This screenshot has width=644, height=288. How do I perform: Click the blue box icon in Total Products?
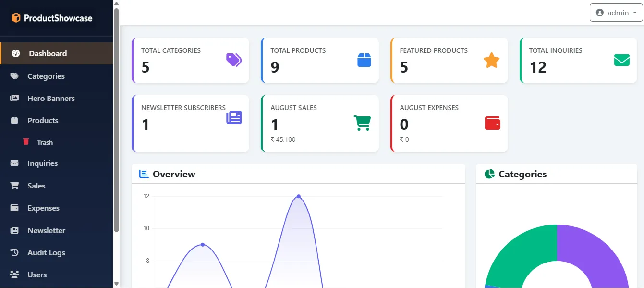point(364,60)
